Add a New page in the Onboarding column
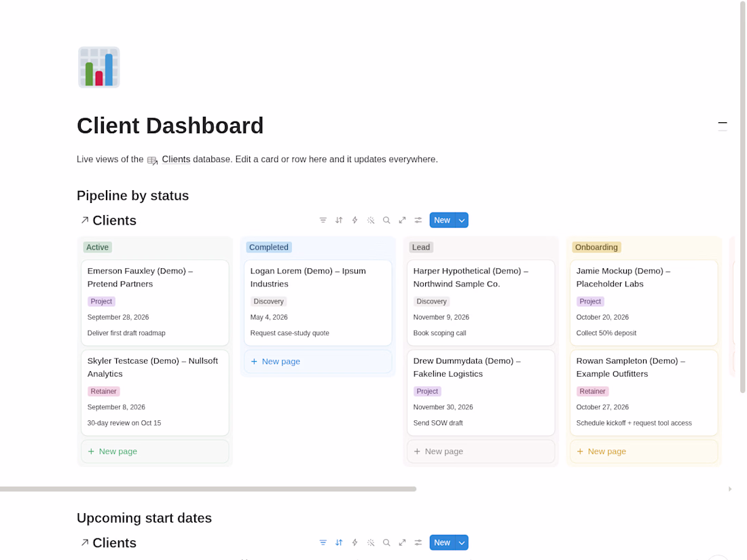This screenshot has height=560, width=747. [x=644, y=451]
